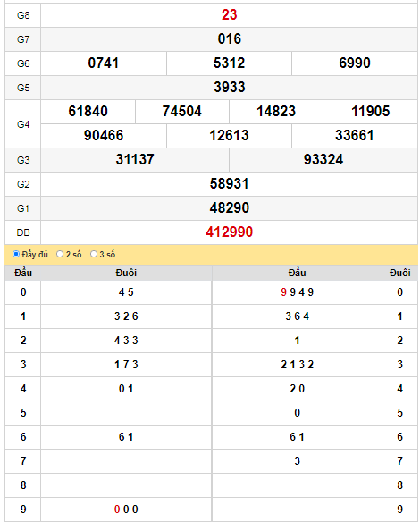Select the "Đầy đủ" radio option
This screenshot has width=420, height=523.
click(16, 254)
